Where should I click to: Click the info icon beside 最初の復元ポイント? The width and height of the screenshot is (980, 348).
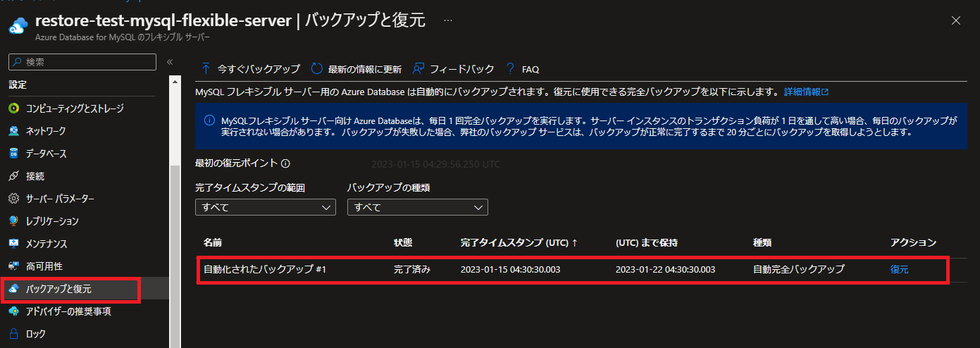[x=285, y=163]
